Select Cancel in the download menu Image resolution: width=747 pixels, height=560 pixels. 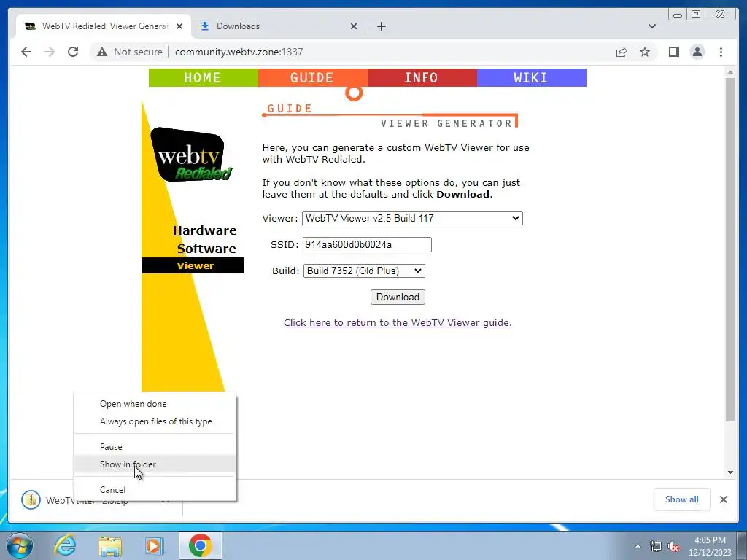pos(155,489)
